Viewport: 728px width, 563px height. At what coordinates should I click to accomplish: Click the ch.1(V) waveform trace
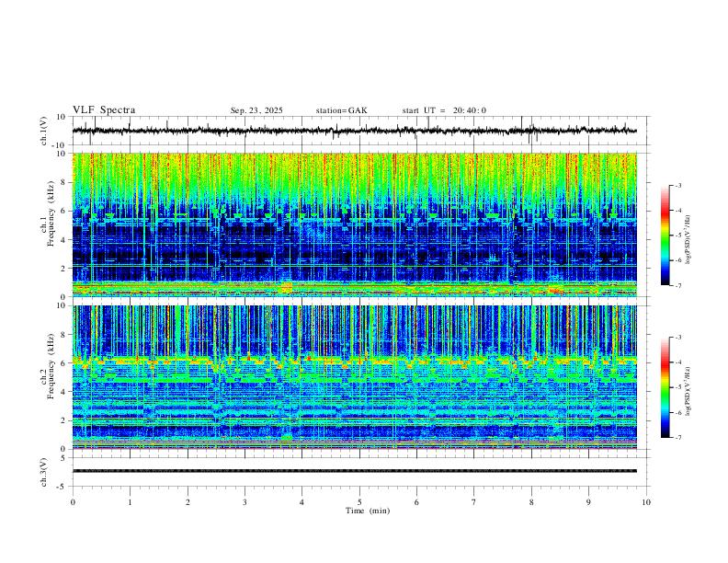tap(355, 131)
